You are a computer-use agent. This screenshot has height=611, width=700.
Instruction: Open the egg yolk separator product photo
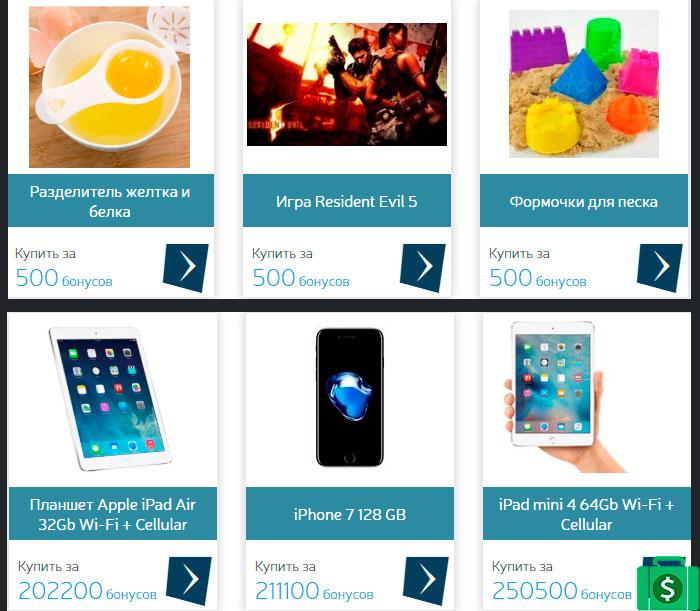point(109,87)
